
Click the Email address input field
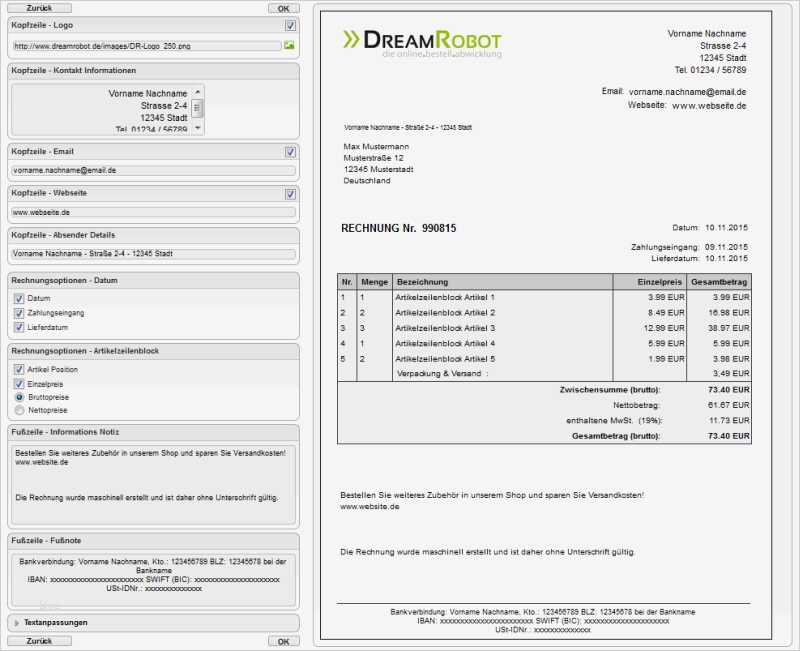pos(154,170)
